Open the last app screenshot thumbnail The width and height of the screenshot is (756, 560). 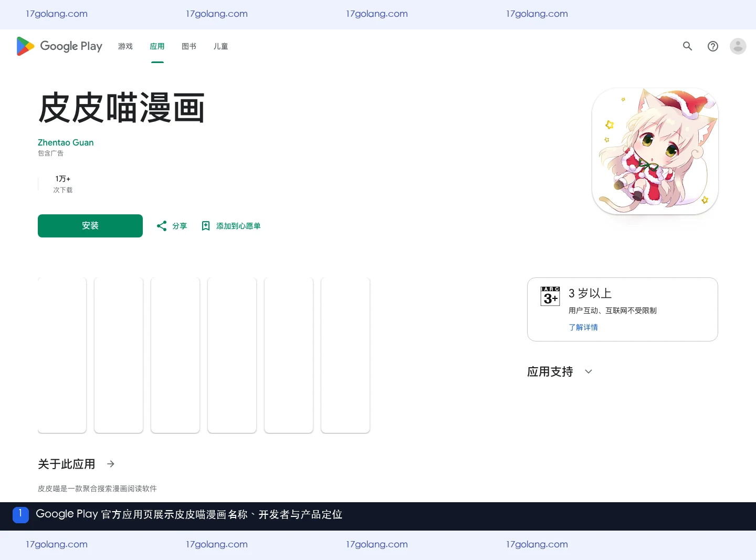point(345,355)
